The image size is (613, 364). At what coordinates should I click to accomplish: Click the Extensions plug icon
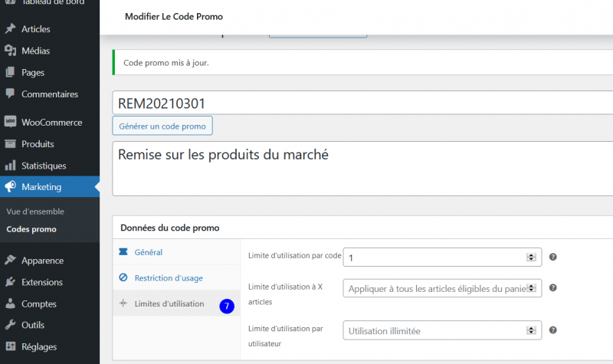pos(11,282)
